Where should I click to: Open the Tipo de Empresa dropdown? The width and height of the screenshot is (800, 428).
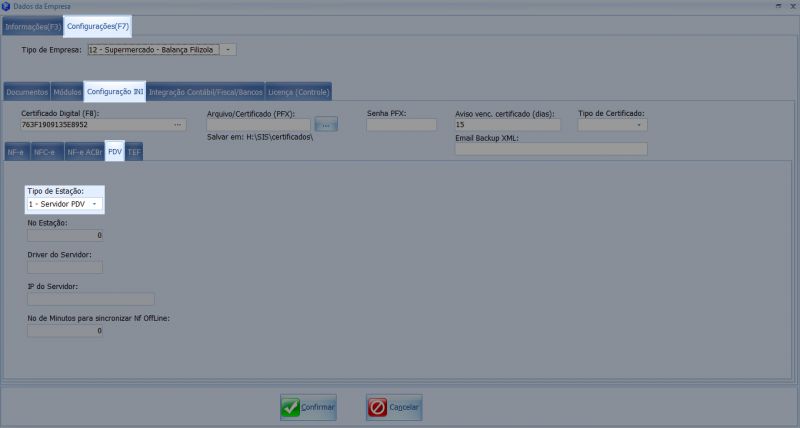click(x=228, y=49)
